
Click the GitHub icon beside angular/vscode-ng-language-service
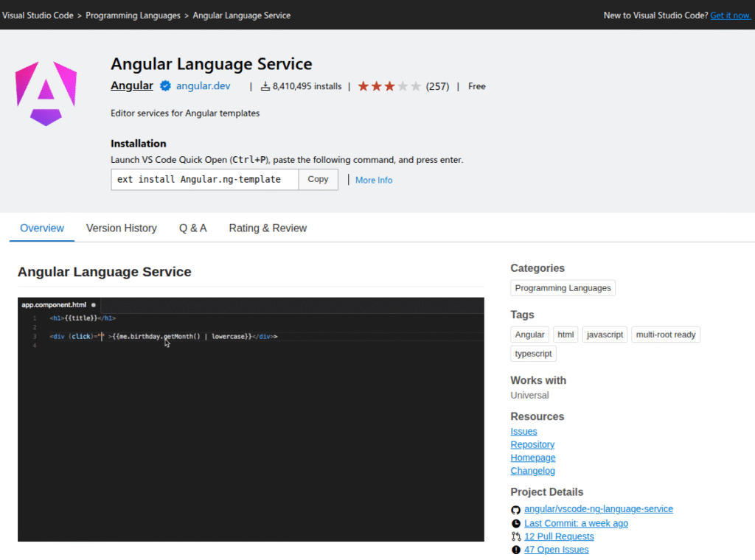[515, 510]
